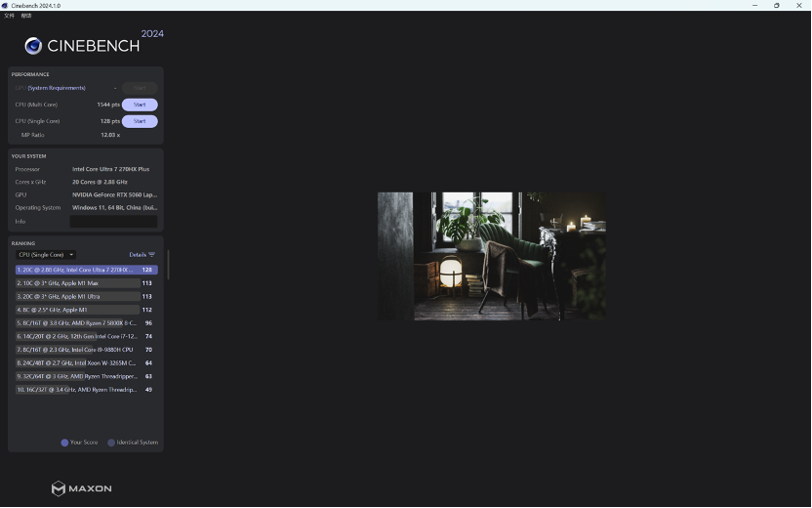Click the Identical System legend dot

coord(111,443)
